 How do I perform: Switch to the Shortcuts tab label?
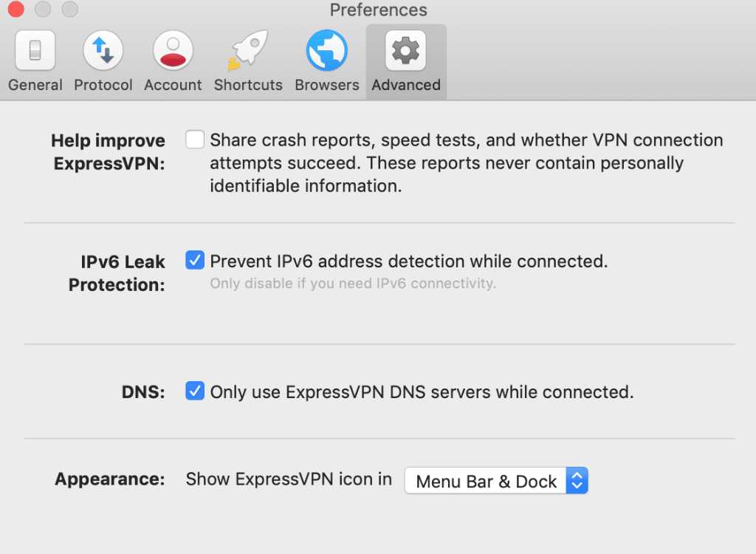248,85
